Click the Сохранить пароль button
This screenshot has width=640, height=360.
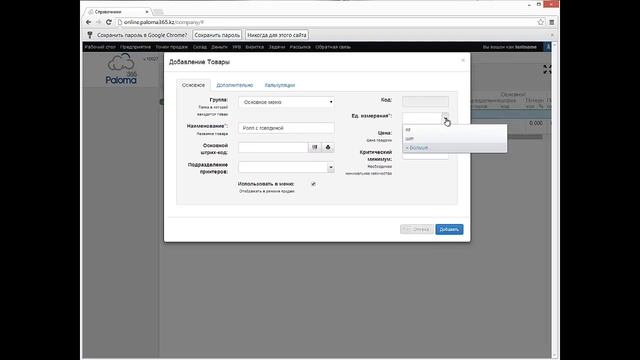click(217, 35)
